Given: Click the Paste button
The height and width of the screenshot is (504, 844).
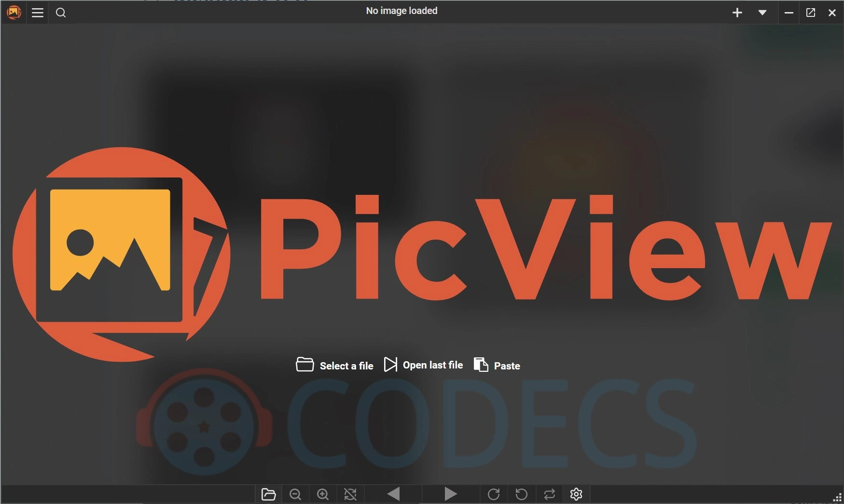Looking at the screenshot, I should point(497,365).
